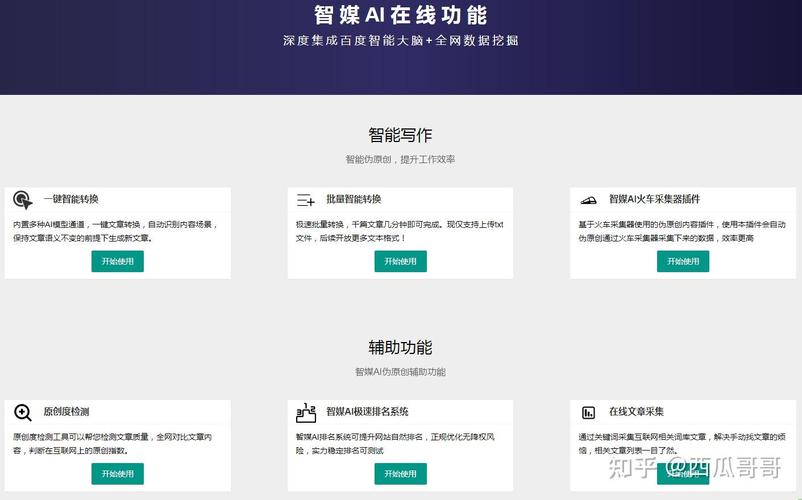
Task: Select the 在线文章采集 card title
Action: click(636, 412)
